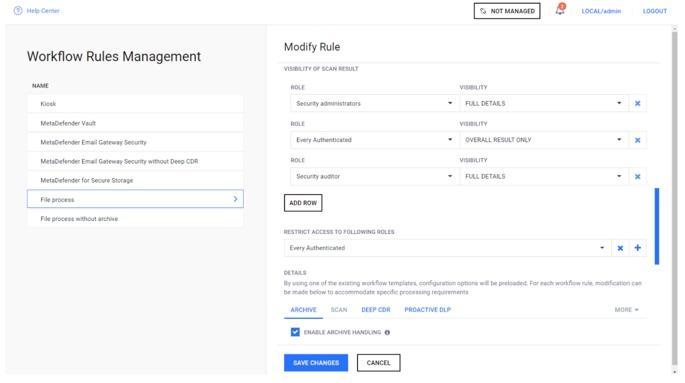Select MetaDefender for Secure Storage rule
This screenshot has width=685, height=383.
pos(135,180)
